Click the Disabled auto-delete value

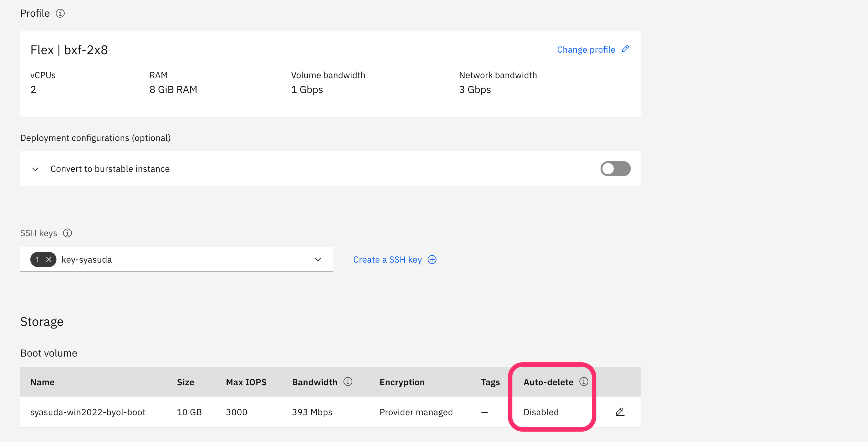tap(541, 412)
